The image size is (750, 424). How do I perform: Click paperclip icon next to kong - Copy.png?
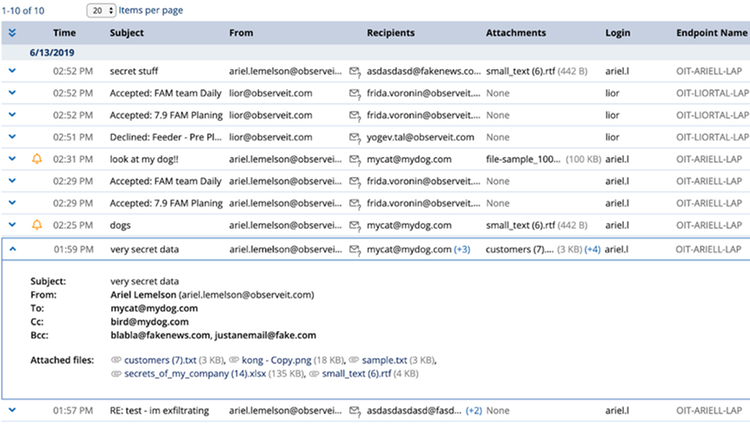click(234, 360)
